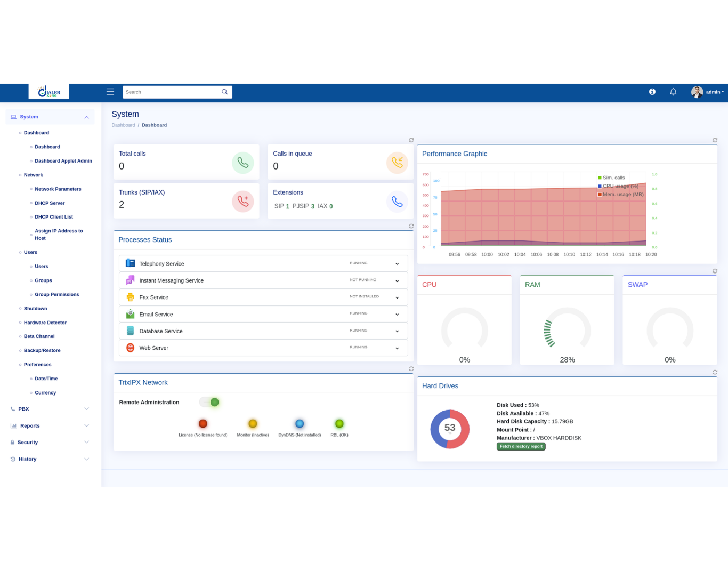Click the admin avatar picture
The image size is (728, 571).
pyautogui.click(x=697, y=92)
